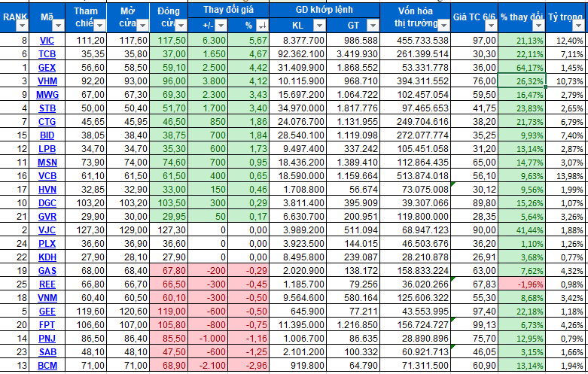
Task: Select the PNJ ticker link
Action: [x=47, y=339]
